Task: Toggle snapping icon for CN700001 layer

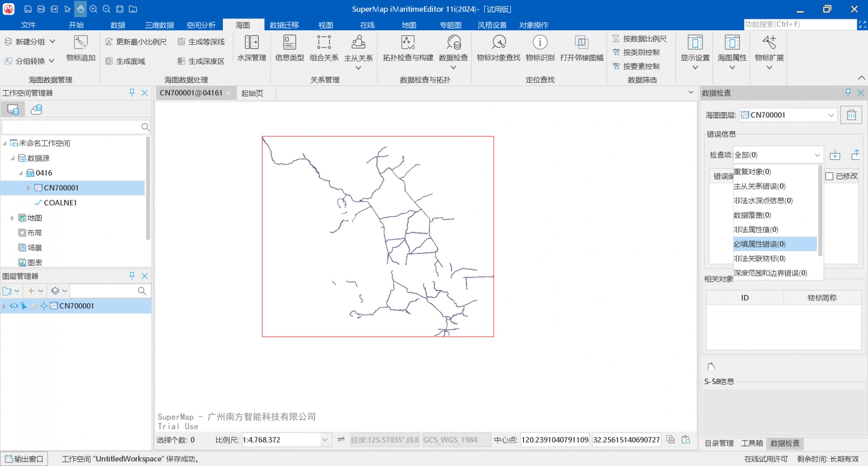Action: pos(44,306)
